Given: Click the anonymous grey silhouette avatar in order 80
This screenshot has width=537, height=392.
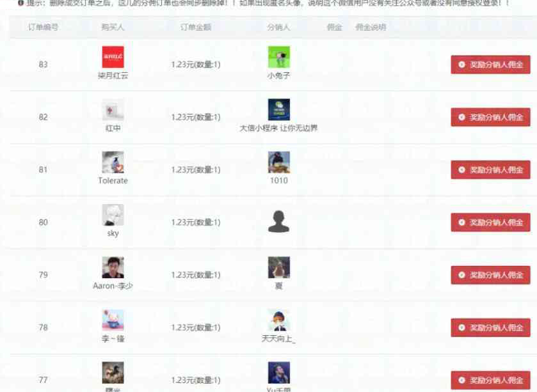Looking at the screenshot, I should (279, 222).
